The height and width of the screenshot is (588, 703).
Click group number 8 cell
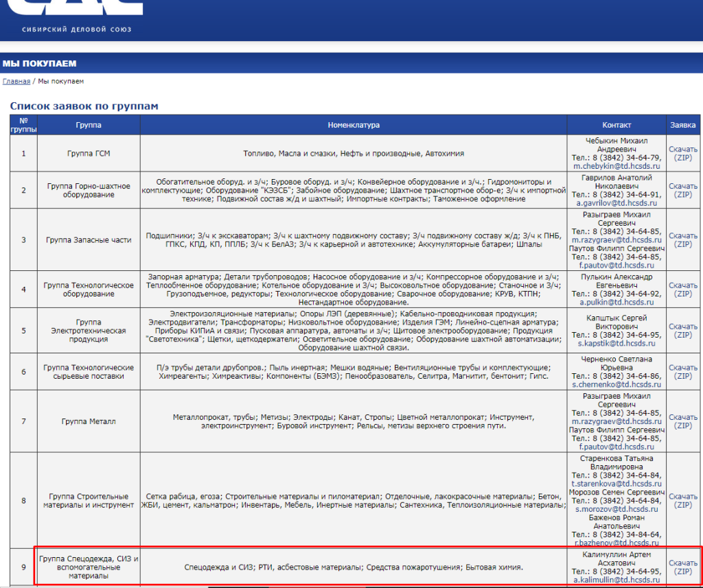pyautogui.click(x=24, y=501)
